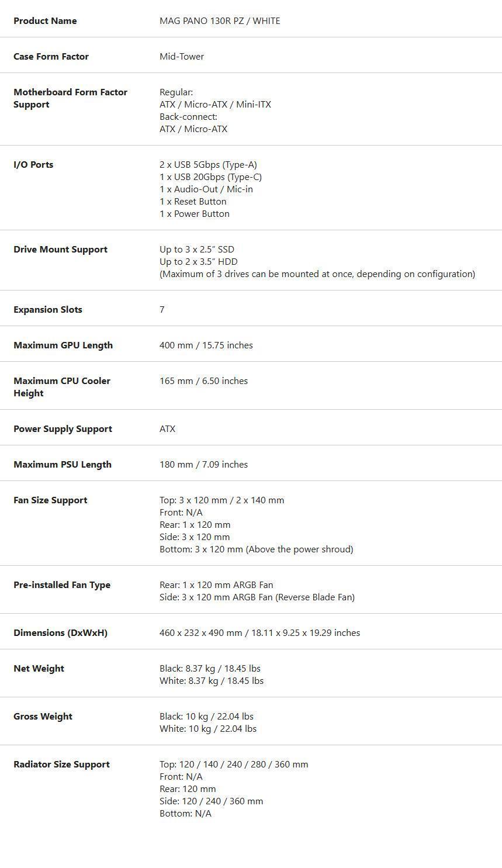Click the Reverse Blade Fan side line
Screen dimensions: 502x868
pos(257,597)
